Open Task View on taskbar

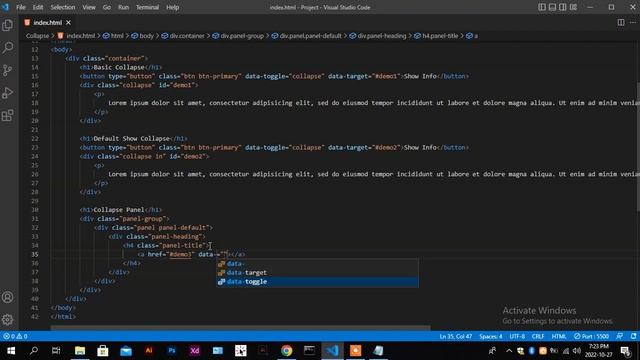click(56, 351)
